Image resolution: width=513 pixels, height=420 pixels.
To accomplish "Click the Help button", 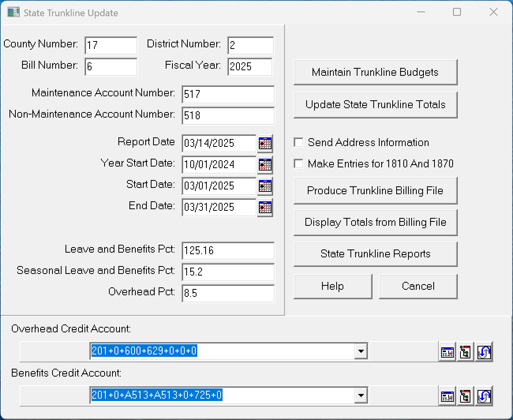I will point(333,286).
